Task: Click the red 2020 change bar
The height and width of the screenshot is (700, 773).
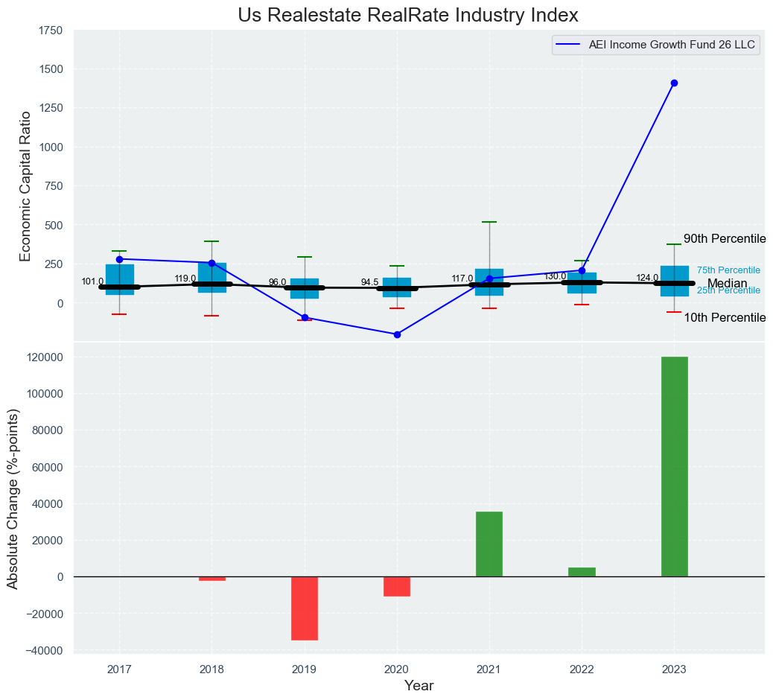Action: [397, 586]
